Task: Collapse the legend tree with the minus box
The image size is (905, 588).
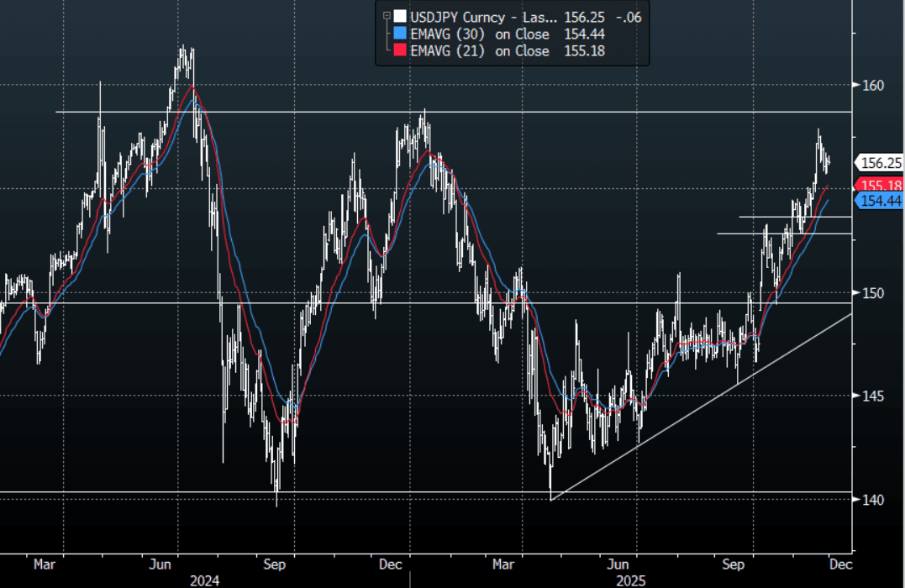Action: pos(385,16)
